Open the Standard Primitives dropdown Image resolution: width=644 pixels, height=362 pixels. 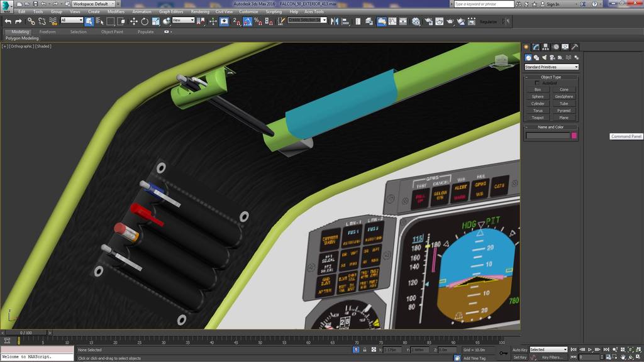point(552,67)
